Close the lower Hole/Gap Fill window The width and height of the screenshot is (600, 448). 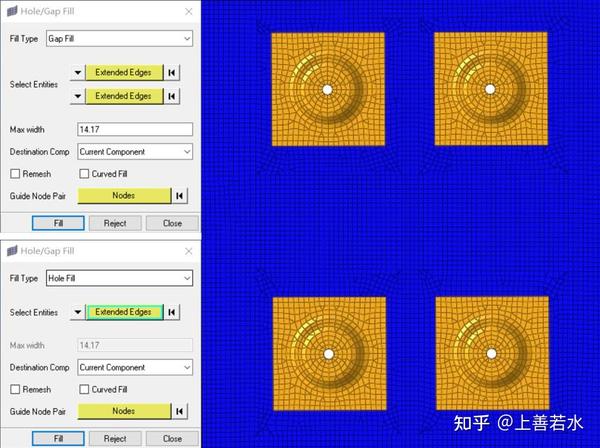(x=189, y=251)
